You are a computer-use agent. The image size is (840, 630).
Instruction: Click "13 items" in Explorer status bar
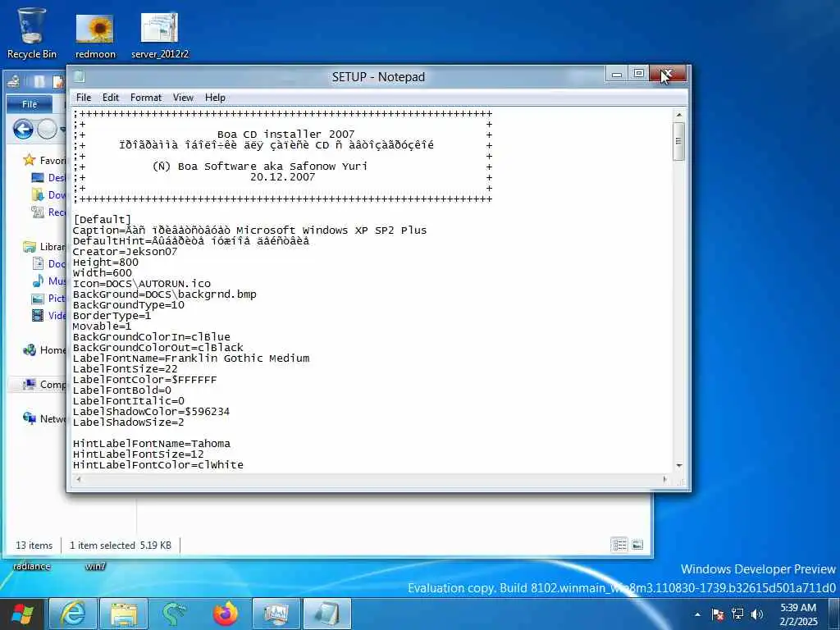coord(34,546)
